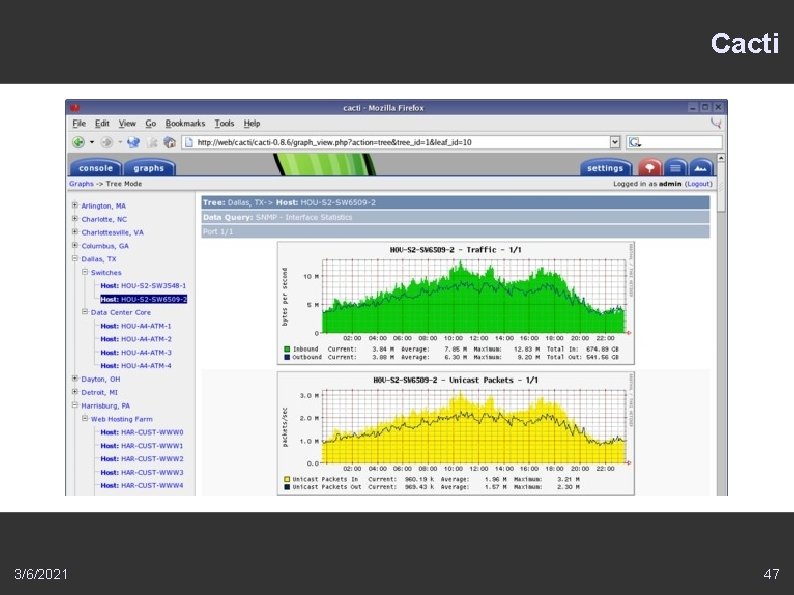This screenshot has height=595, width=794.
Task: Open the Bookmarks menu
Action: [x=185, y=123]
